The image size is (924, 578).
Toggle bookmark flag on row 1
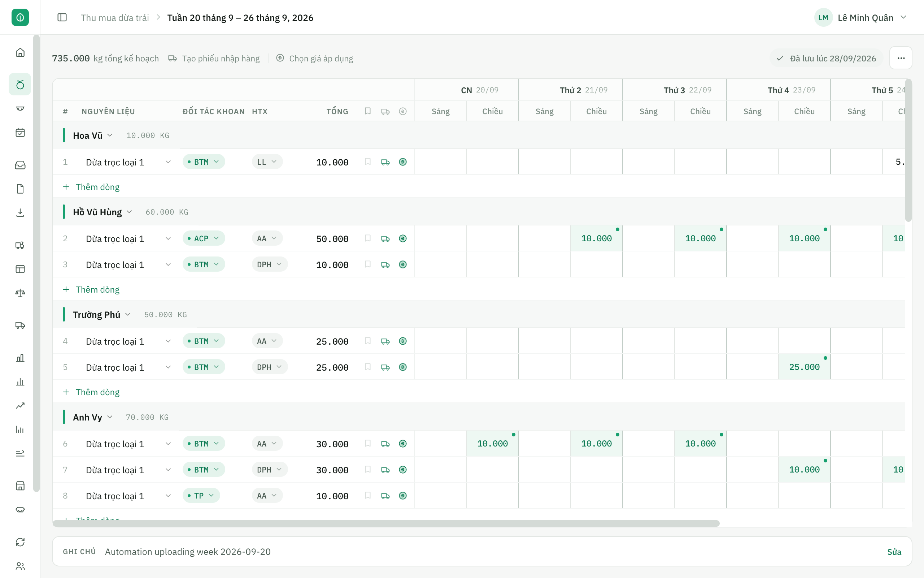368,162
